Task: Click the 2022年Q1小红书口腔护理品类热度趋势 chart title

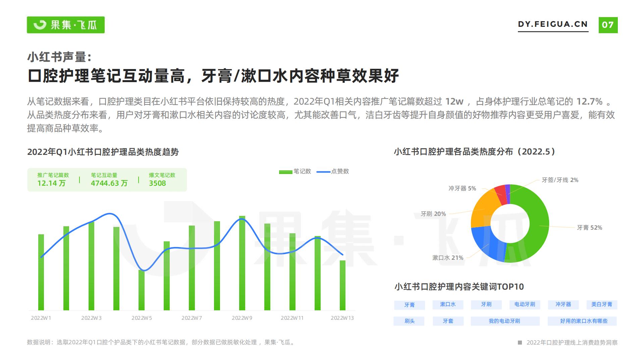Action: pos(103,152)
